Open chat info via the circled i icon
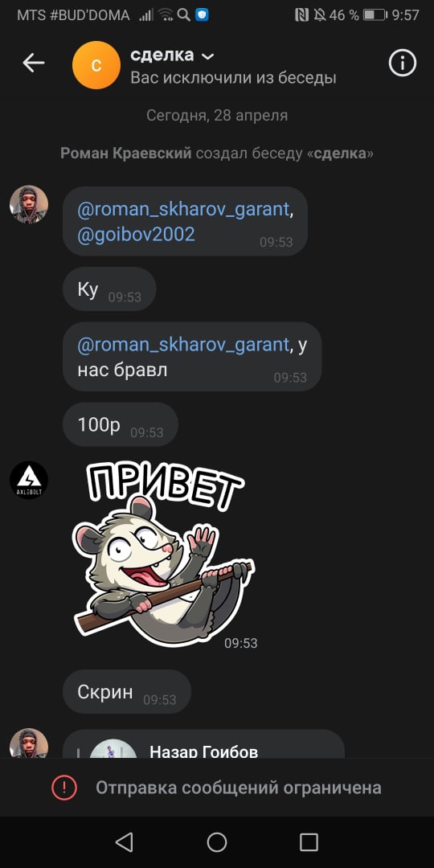The height and width of the screenshot is (868, 434). pos(403,63)
